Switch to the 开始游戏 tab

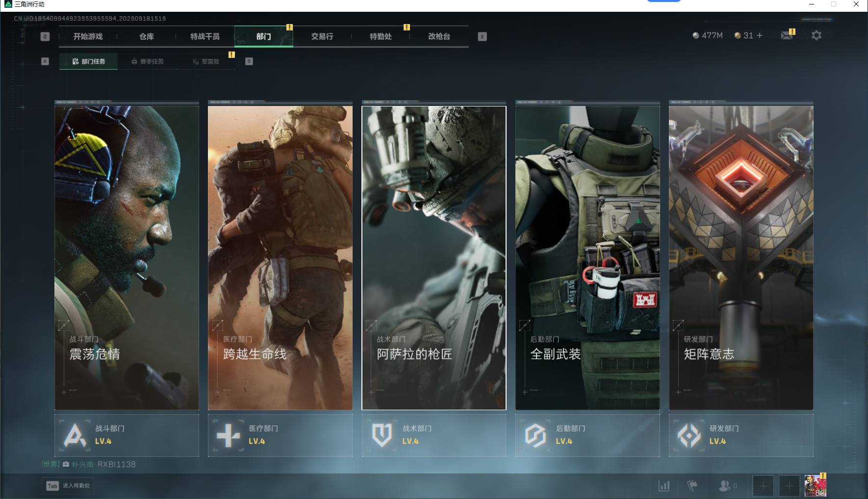[x=88, y=36]
